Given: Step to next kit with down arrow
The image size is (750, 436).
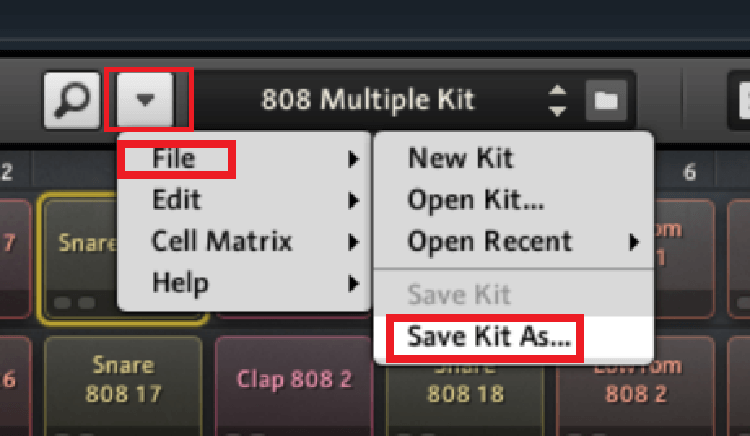Looking at the screenshot, I should pos(557,111).
